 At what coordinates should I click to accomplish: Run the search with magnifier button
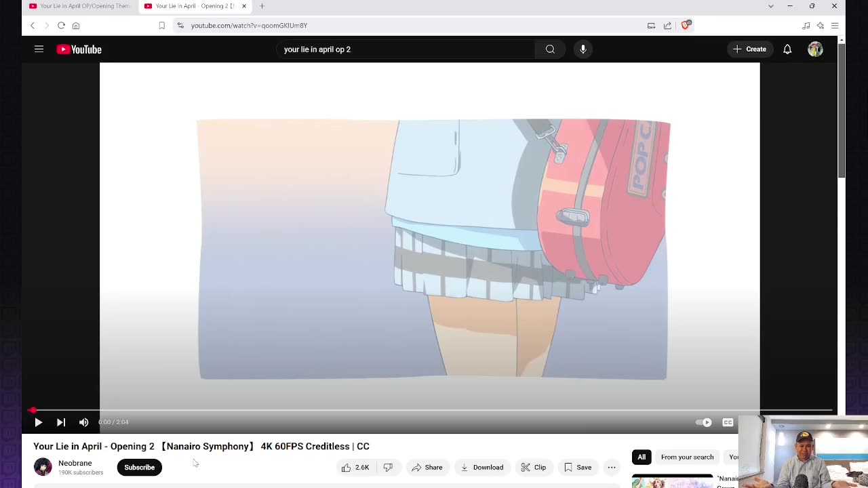pyautogui.click(x=550, y=49)
